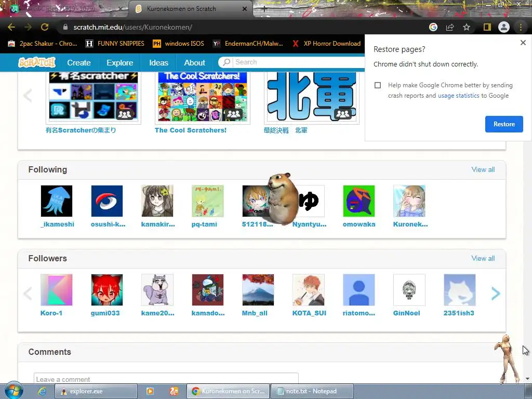The height and width of the screenshot is (399, 532).
Task: Open 2351ish3 follower avatar
Action: pos(460,290)
